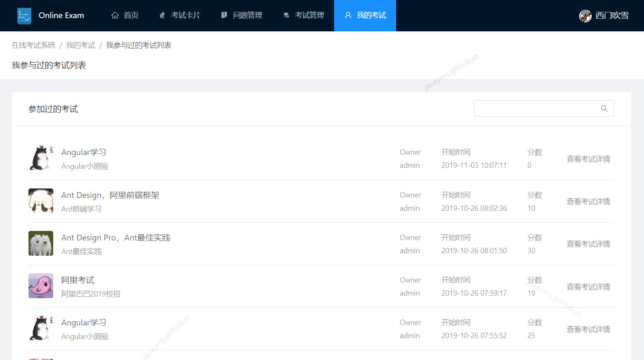The image size is (644, 360).
Task: Click the 我的考试 breadcrumb link
Action: [80, 45]
